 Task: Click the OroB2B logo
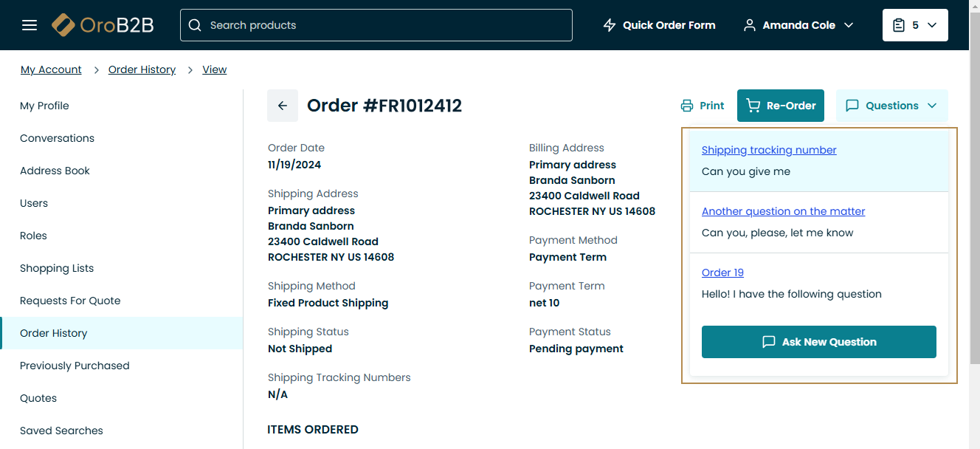coord(103,25)
